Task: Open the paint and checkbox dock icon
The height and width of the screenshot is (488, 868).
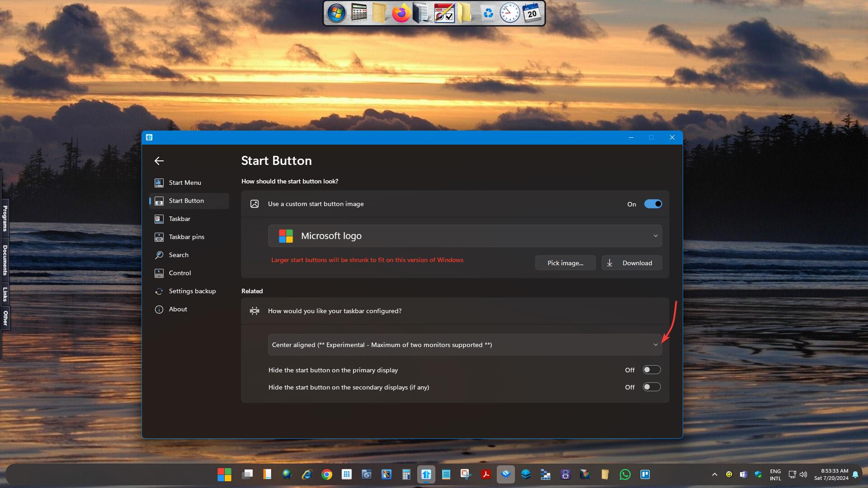Action: 444,13
